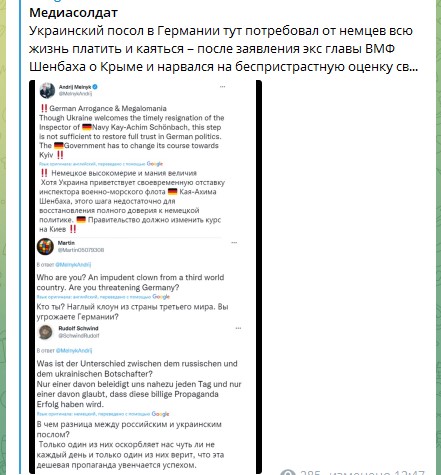Open more options on Melnyk's tweet

222,87
